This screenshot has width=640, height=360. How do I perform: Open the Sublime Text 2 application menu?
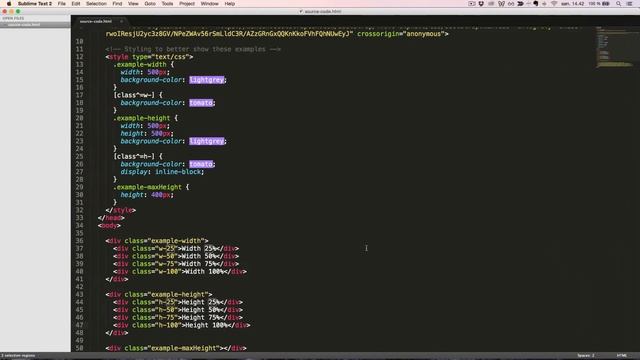click(35, 4)
